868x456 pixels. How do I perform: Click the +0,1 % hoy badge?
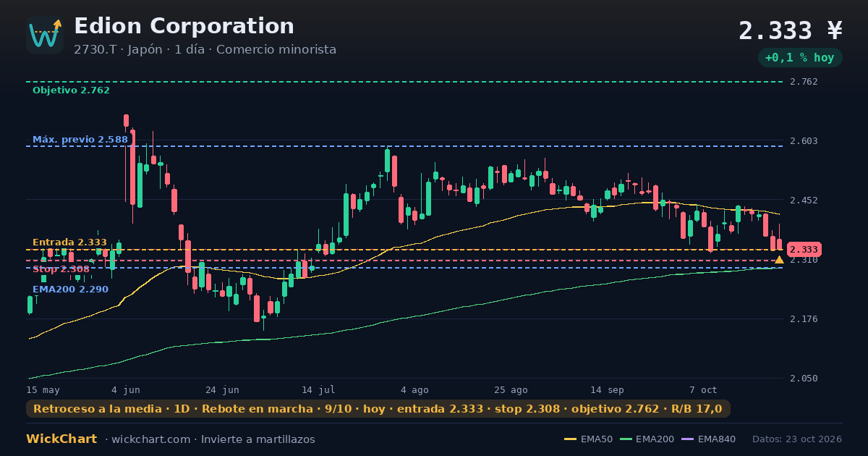800,57
